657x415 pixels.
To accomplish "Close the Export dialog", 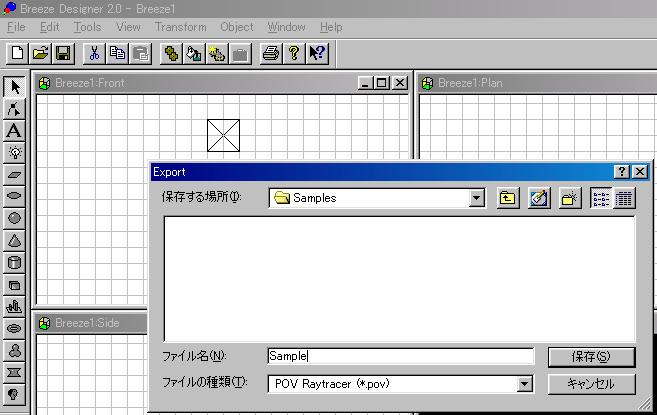I will click(x=640, y=171).
